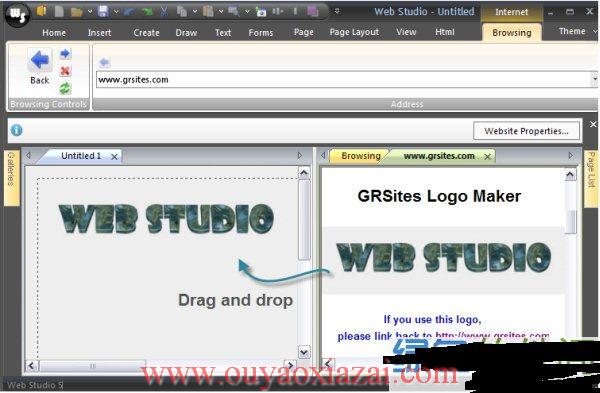600x393 pixels.
Task: Expand the open folder dropdown arrow
Action: pyautogui.click(x=90, y=12)
